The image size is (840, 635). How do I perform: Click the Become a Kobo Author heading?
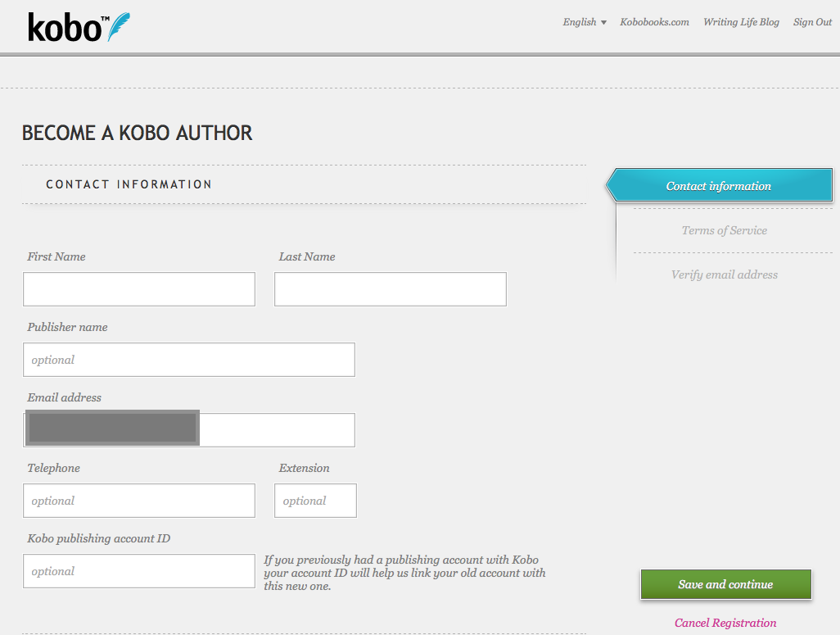[138, 133]
